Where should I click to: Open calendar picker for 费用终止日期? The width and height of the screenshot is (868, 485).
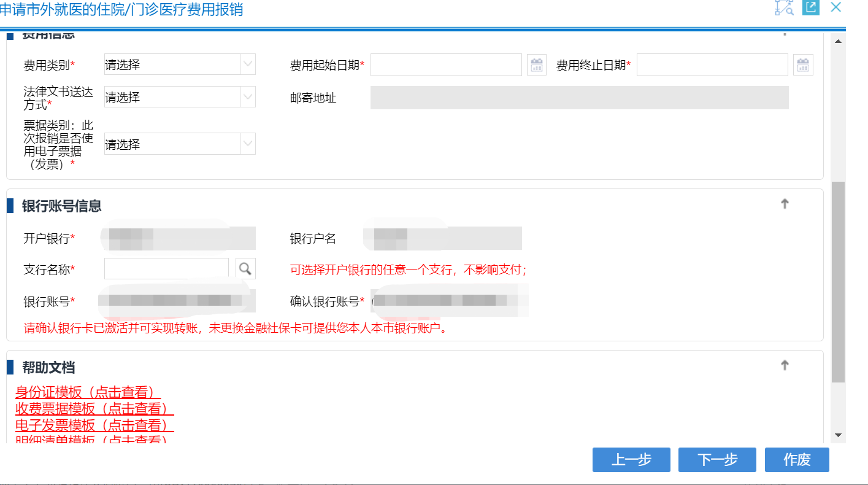click(803, 64)
